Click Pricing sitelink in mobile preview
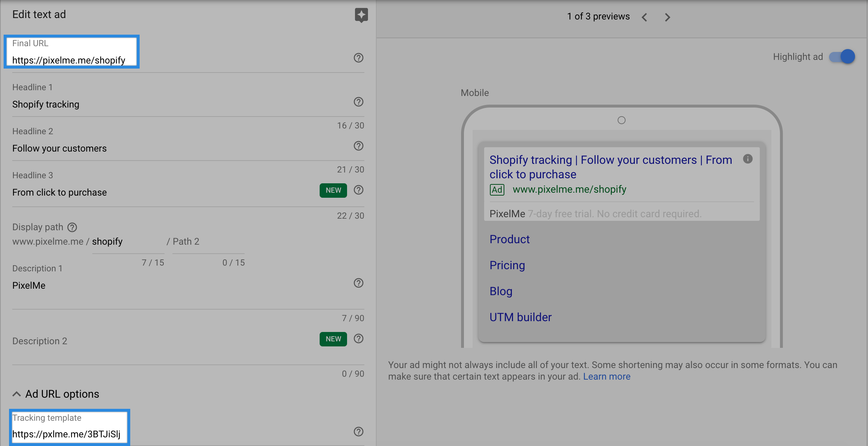 (x=507, y=265)
